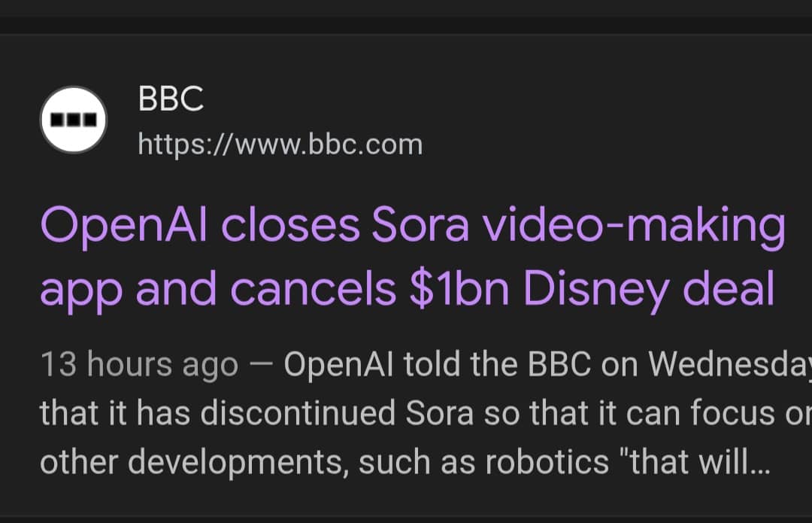Image resolution: width=812 pixels, height=523 pixels.
Task: Click "app and cancels" on headline's second line
Action: point(217,289)
